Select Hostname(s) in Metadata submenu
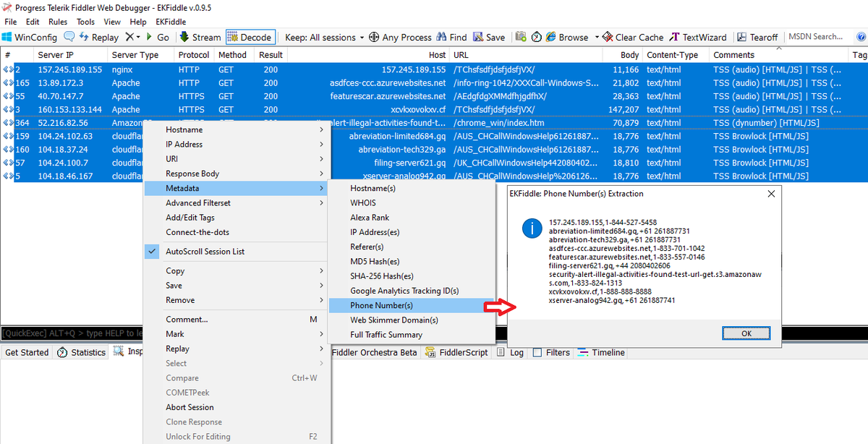 pos(411,188)
